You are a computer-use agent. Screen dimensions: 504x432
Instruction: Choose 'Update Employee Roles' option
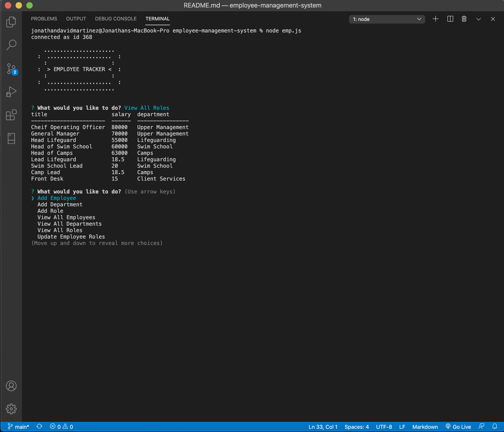tap(71, 237)
